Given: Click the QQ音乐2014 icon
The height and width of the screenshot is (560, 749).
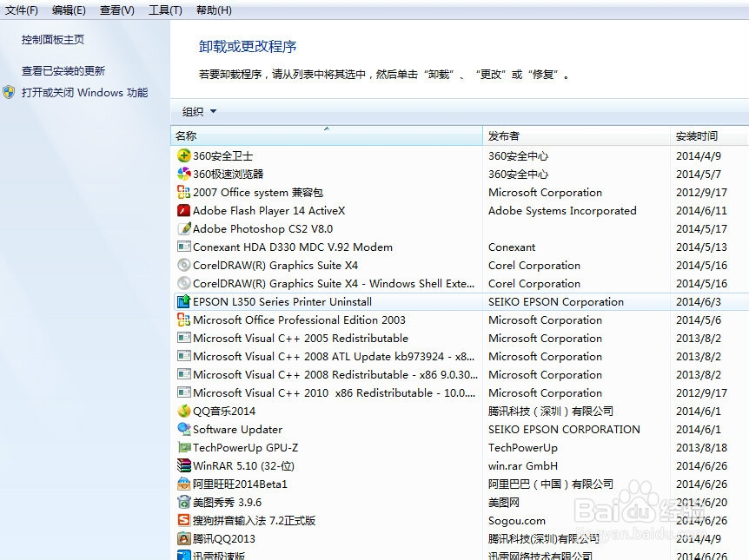Looking at the screenshot, I should tap(184, 411).
